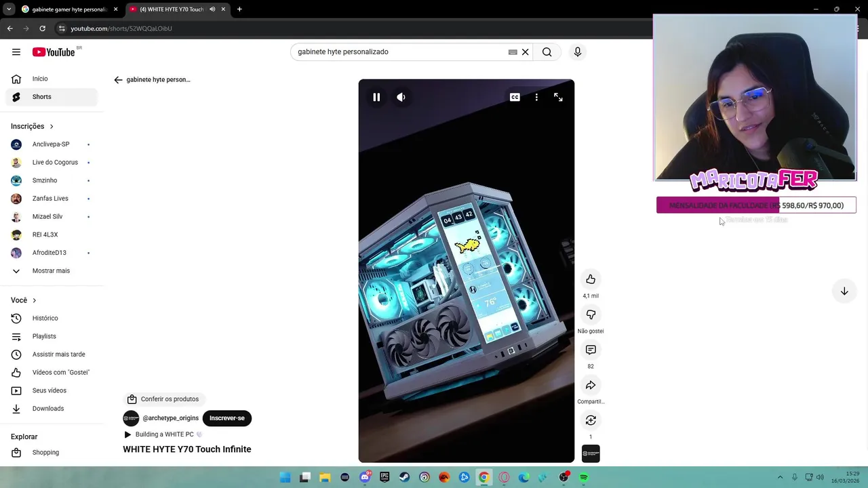Open Início in the sidebar
The image size is (868, 488).
pos(52,79)
